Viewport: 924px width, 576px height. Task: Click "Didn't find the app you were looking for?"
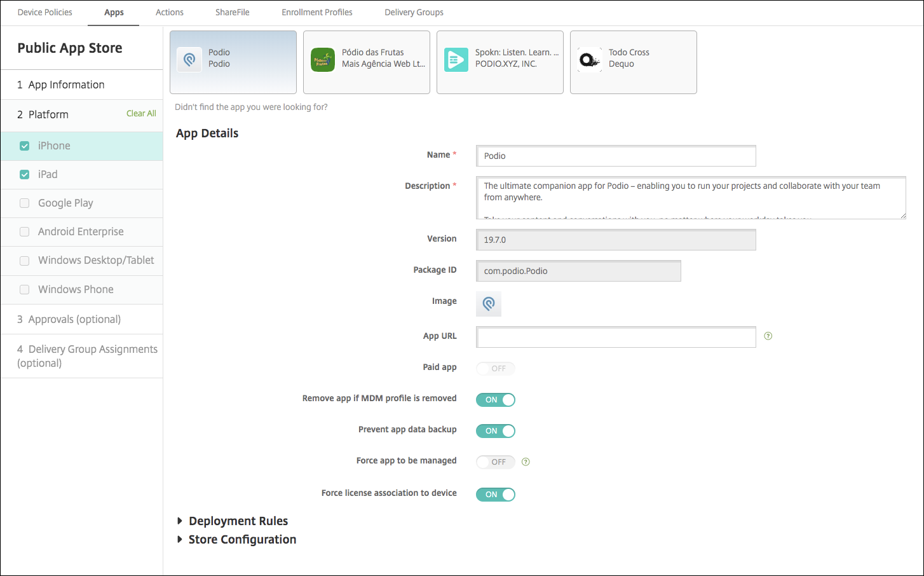251,107
